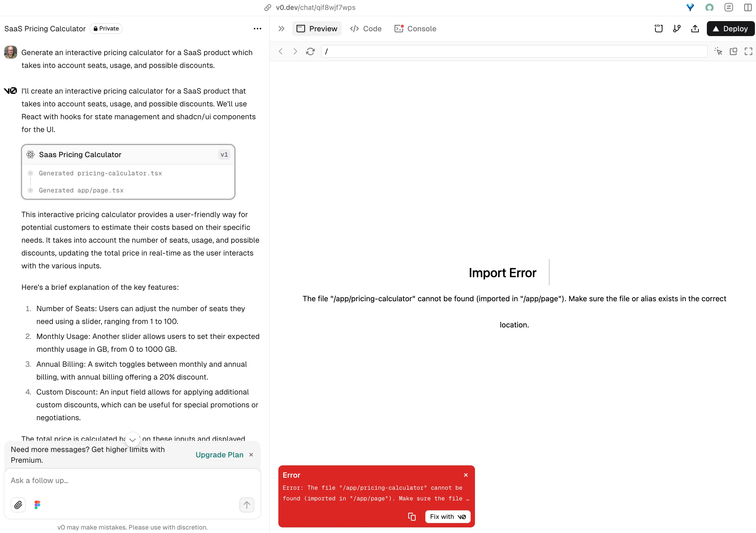This screenshot has width=756, height=533.
Task: Click Fix with v0 button
Action: click(447, 516)
